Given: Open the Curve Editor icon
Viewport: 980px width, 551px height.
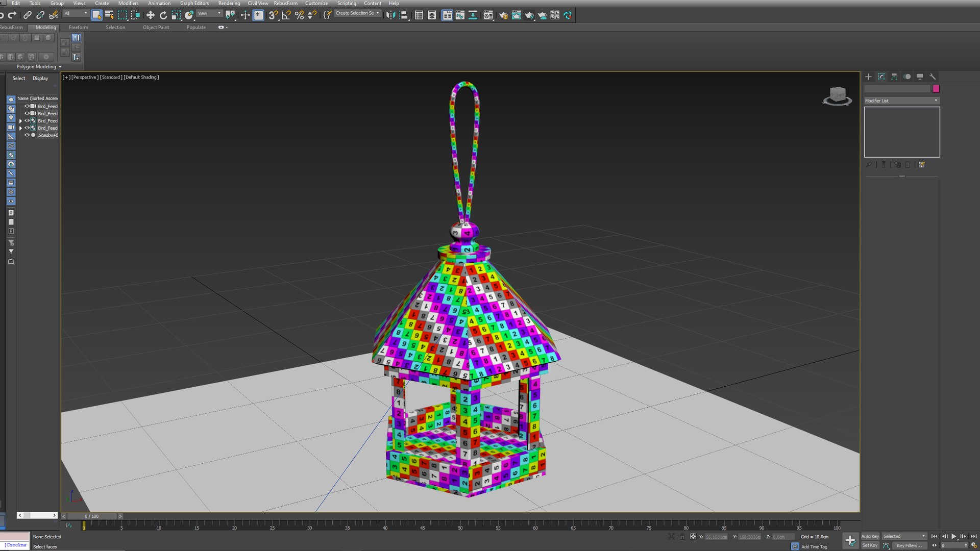Looking at the screenshot, I should coord(460,15).
